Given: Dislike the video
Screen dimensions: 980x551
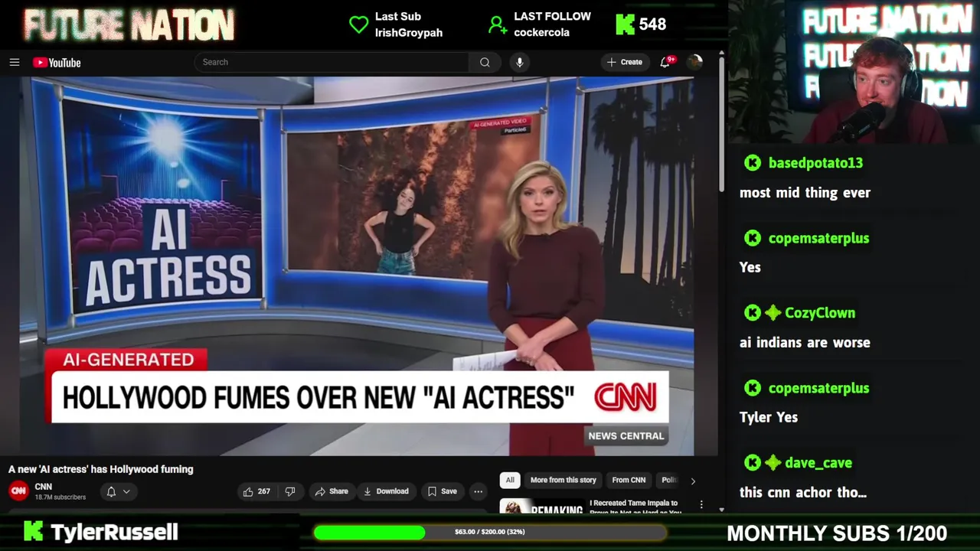Looking at the screenshot, I should click(x=290, y=491).
